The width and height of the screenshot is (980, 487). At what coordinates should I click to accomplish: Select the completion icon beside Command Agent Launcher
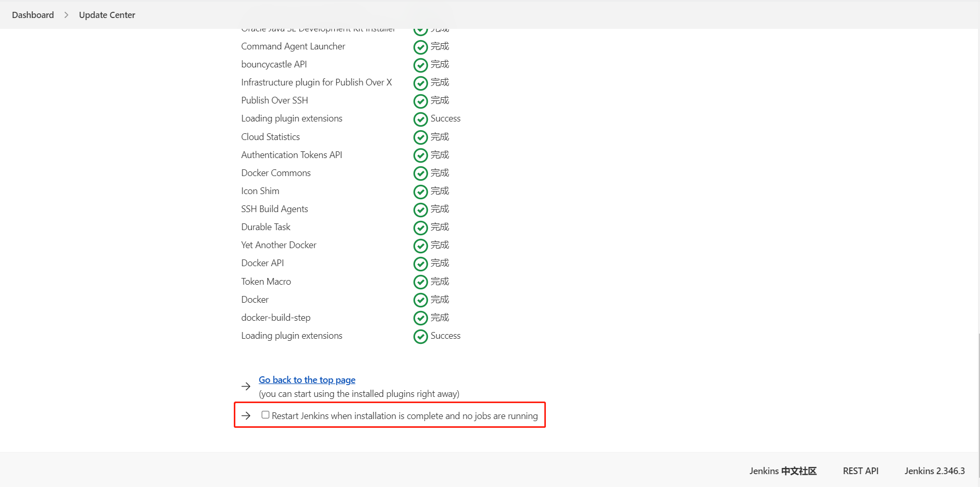click(x=421, y=46)
